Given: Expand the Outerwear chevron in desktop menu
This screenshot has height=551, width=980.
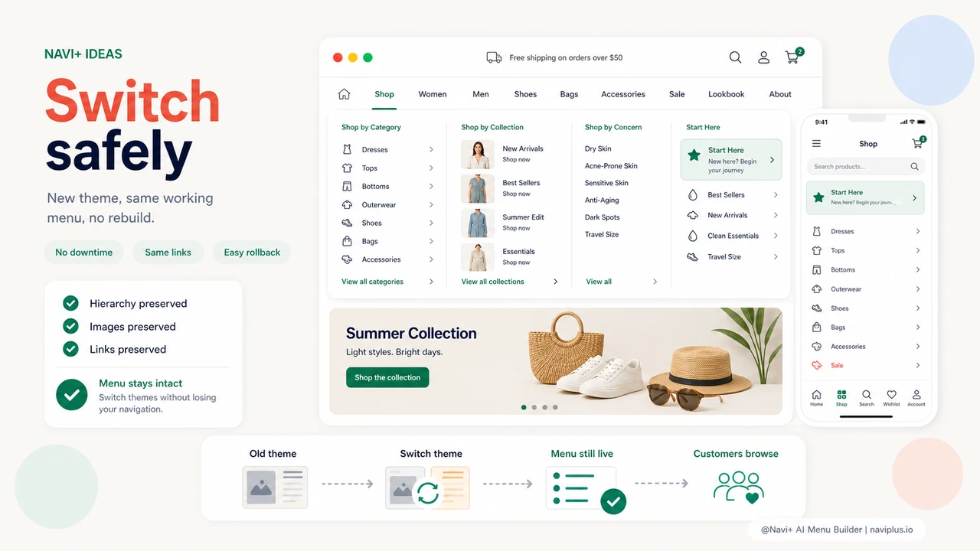Looking at the screenshot, I should coord(431,204).
